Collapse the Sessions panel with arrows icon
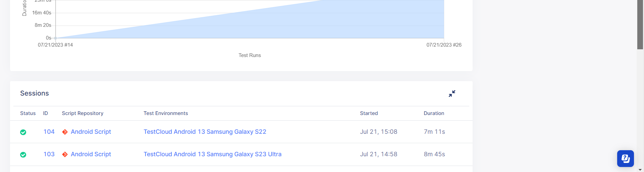This screenshot has width=644, height=172. (x=452, y=94)
